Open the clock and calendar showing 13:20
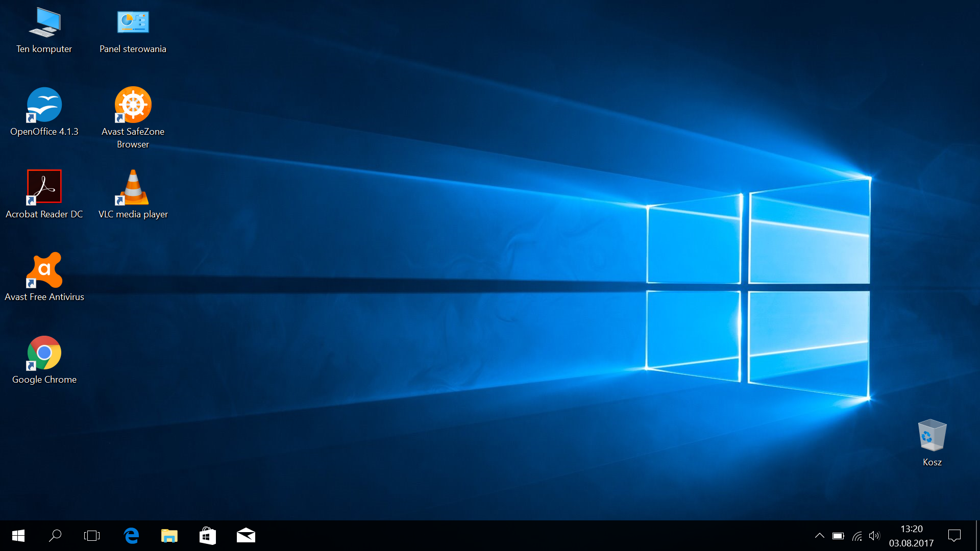This screenshot has height=551, width=980. 912,536
